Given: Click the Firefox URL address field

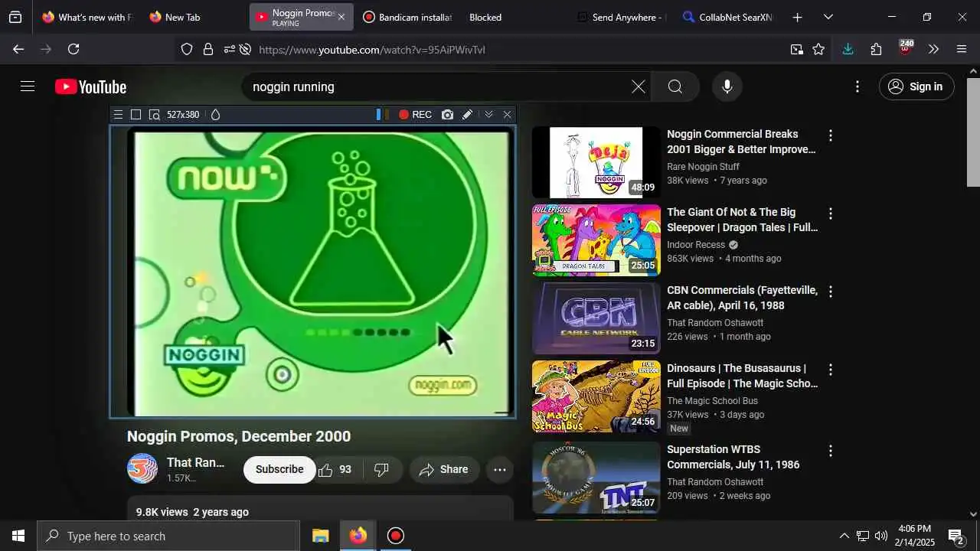Looking at the screenshot, I should (521, 50).
